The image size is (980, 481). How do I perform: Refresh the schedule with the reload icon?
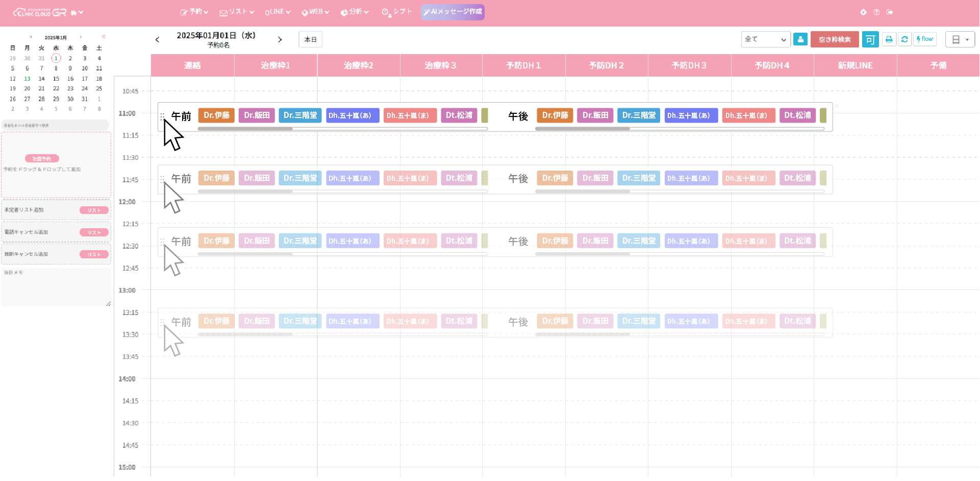click(x=904, y=39)
